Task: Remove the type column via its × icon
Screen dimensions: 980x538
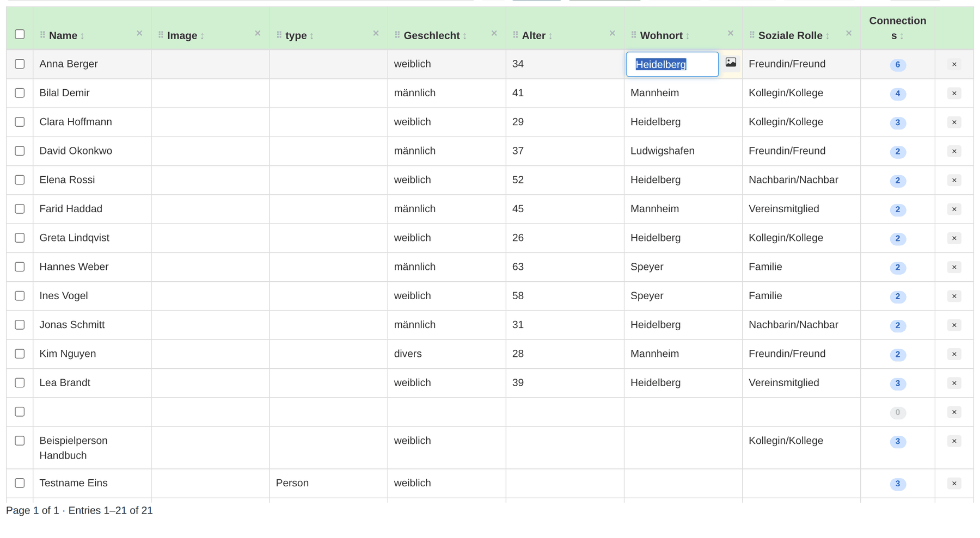Action: (x=376, y=33)
